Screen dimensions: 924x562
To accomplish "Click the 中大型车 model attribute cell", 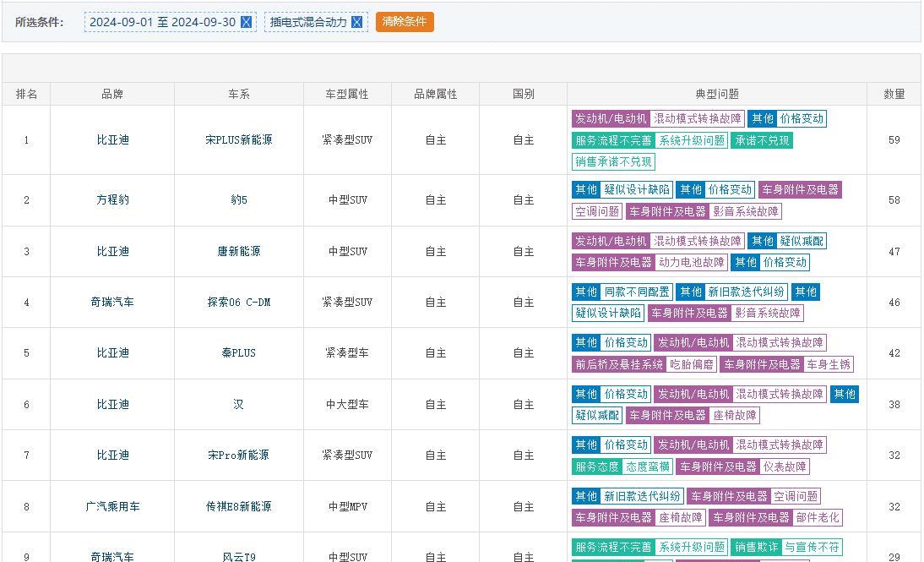I will coord(347,405).
